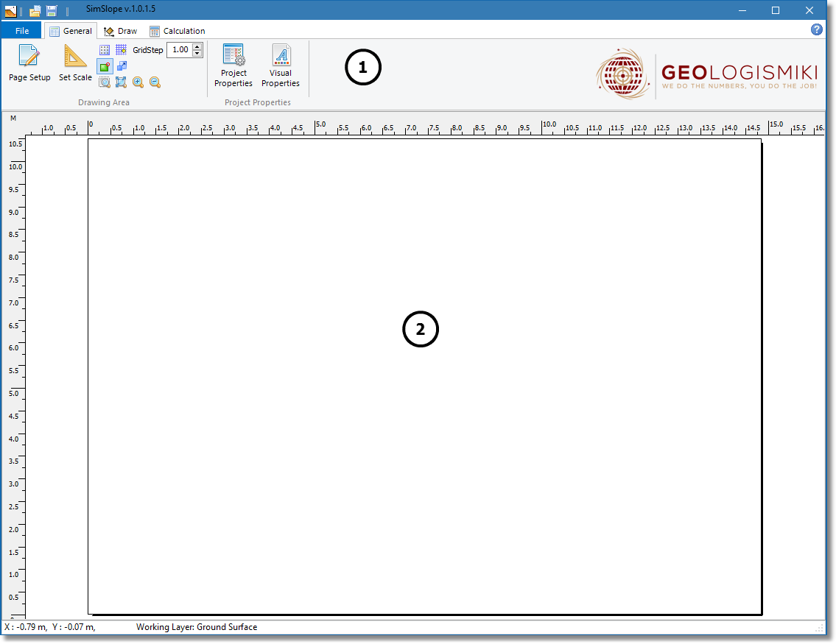Open the Save document icon

pyautogui.click(x=51, y=10)
